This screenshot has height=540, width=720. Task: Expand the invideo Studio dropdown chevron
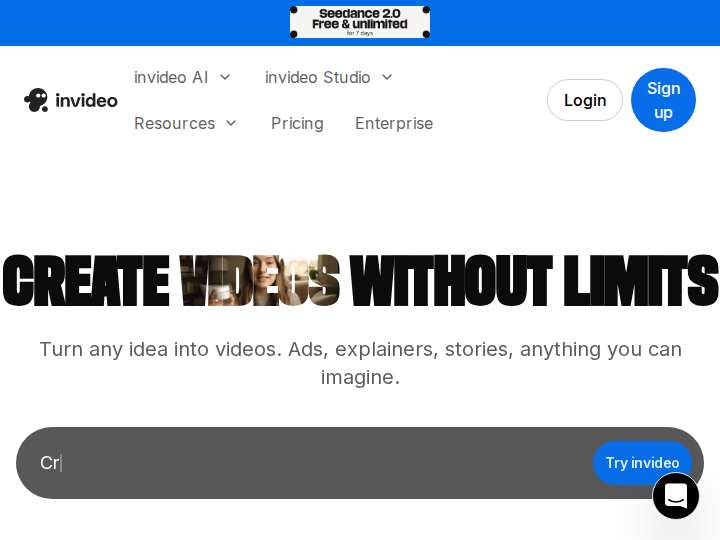(x=387, y=77)
